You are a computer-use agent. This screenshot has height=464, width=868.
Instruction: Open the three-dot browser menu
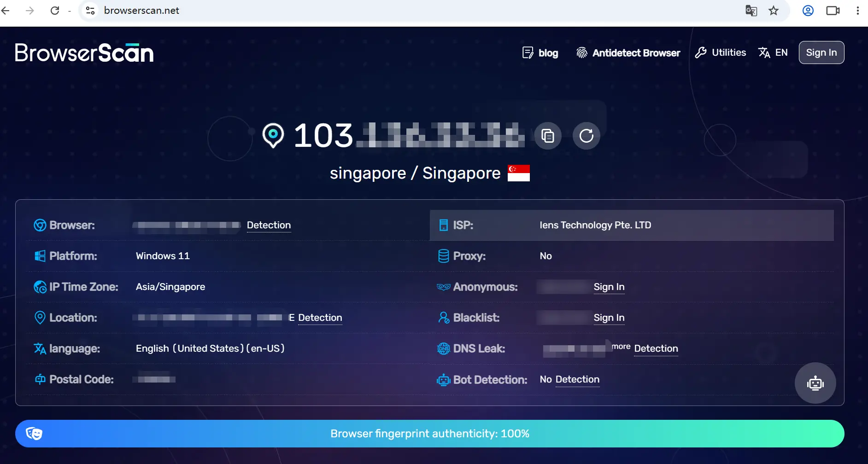[857, 11]
